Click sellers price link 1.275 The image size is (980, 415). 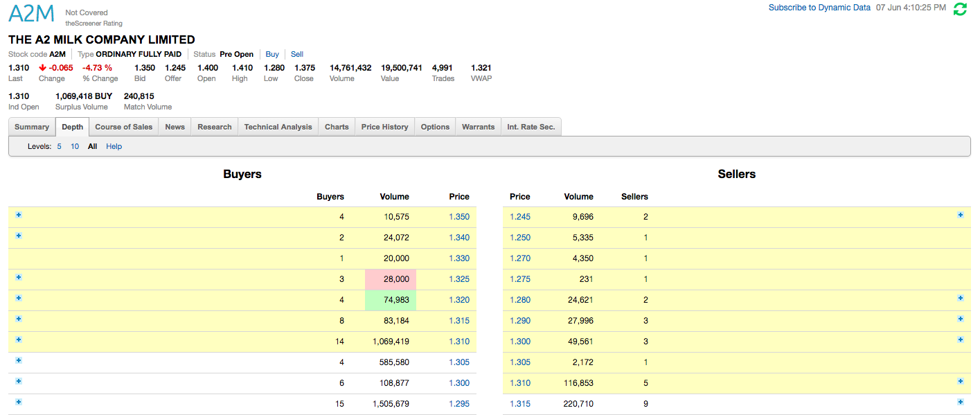520,279
